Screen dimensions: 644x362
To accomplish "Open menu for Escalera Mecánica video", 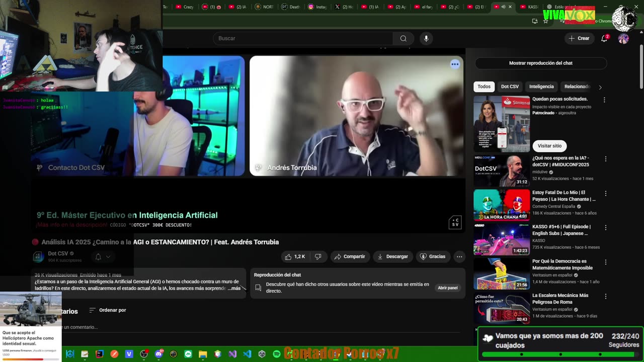I will click(605, 297).
